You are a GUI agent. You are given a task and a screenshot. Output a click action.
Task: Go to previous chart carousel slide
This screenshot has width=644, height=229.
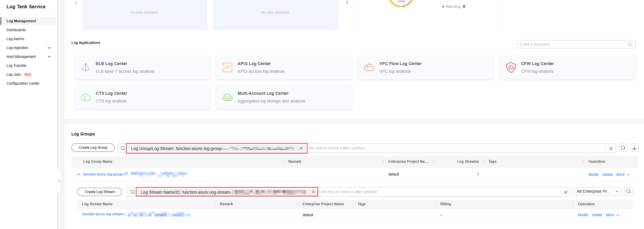pos(76,2)
